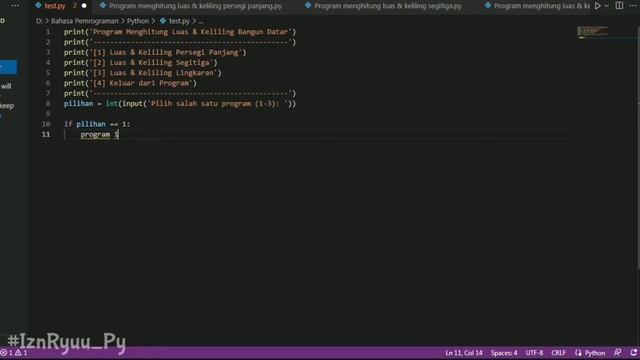The height and width of the screenshot is (360, 640).
Task: Click the Python folder breadcrumb
Action: (138, 21)
